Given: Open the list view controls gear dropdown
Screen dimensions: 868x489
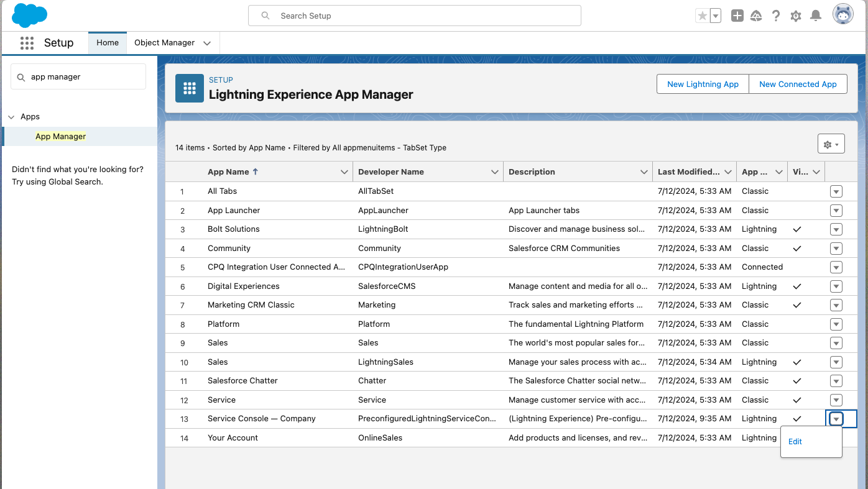Looking at the screenshot, I should point(831,144).
